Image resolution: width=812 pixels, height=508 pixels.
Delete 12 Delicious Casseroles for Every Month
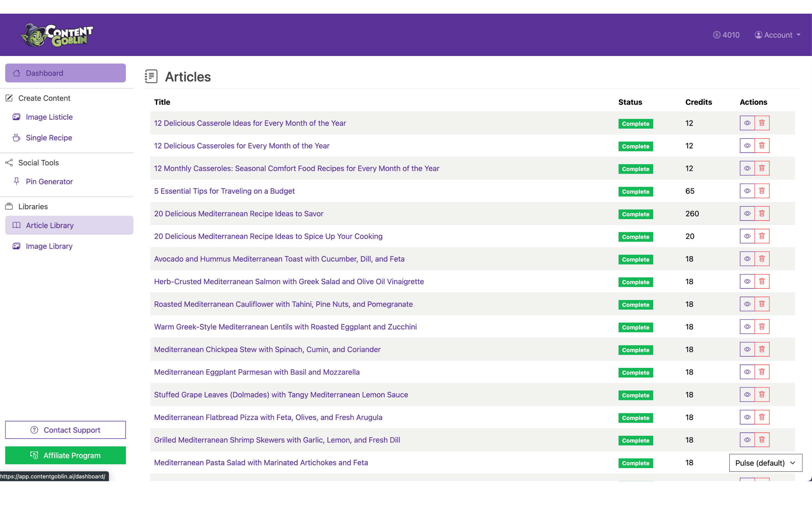click(x=761, y=146)
